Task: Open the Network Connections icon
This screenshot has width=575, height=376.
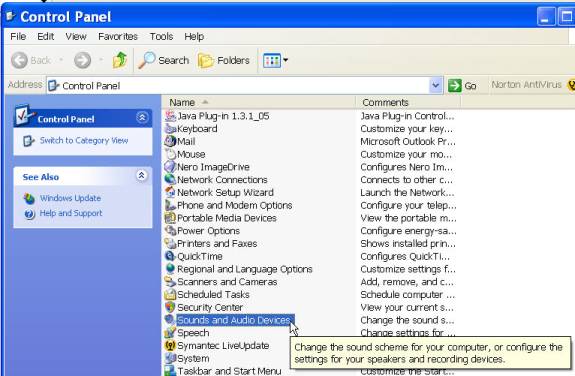Action: [x=170, y=180]
